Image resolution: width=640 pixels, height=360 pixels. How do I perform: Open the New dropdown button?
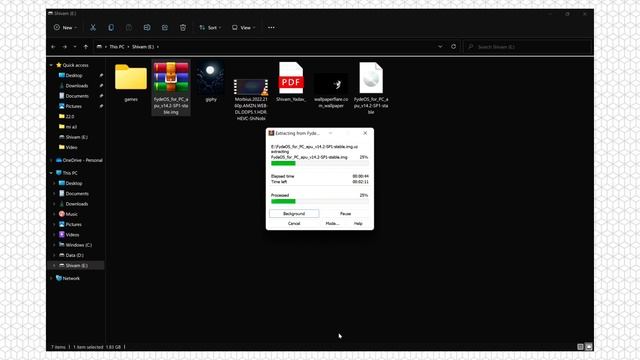(65, 27)
